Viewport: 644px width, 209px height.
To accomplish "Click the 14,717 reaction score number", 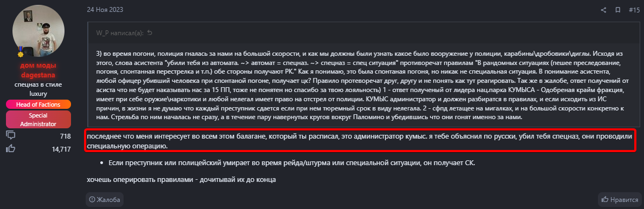I will tap(62, 149).
